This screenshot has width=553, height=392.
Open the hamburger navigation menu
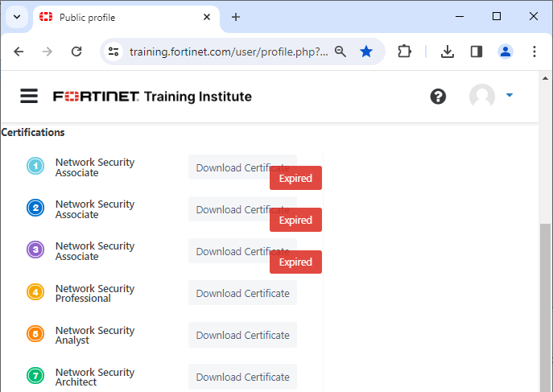pos(29,97)
